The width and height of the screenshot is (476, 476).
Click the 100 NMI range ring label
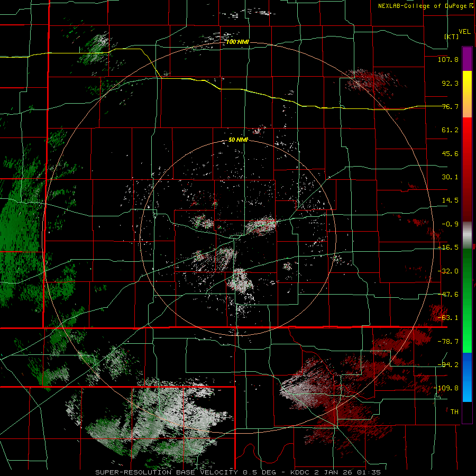coord(237,42)
